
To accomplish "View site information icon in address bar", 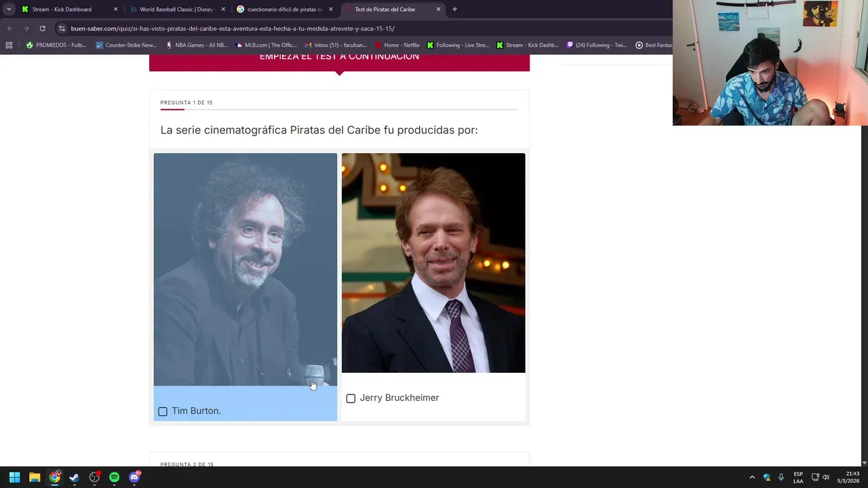I will coord(62,28).
